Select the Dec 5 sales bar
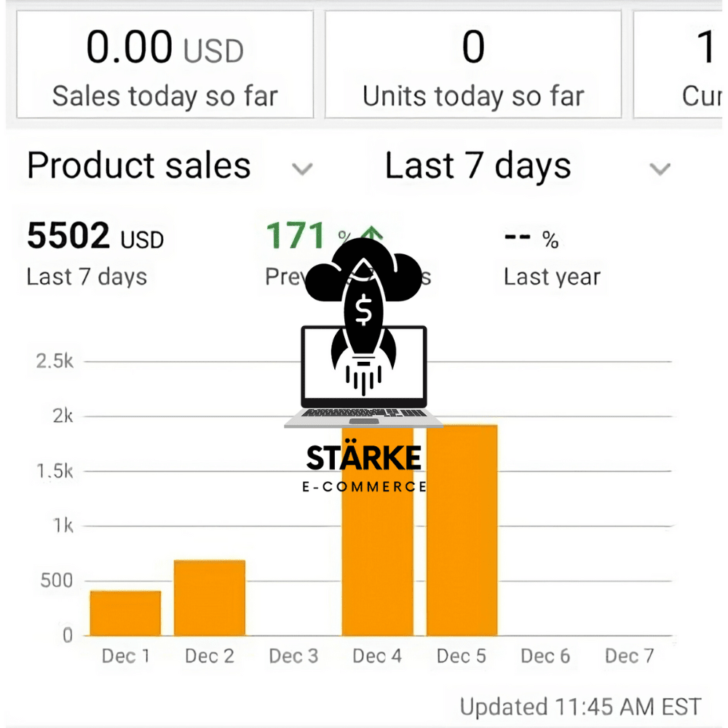 462,530
